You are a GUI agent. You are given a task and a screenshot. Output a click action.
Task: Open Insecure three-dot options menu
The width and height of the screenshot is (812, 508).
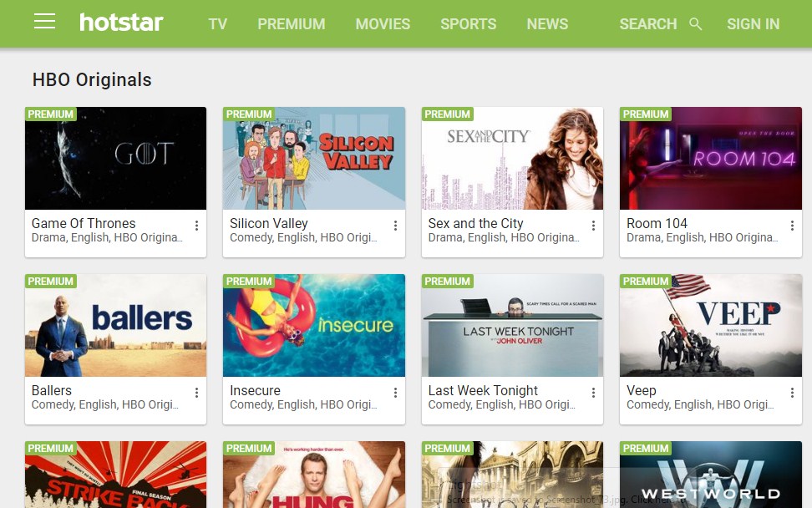[395, 393]
